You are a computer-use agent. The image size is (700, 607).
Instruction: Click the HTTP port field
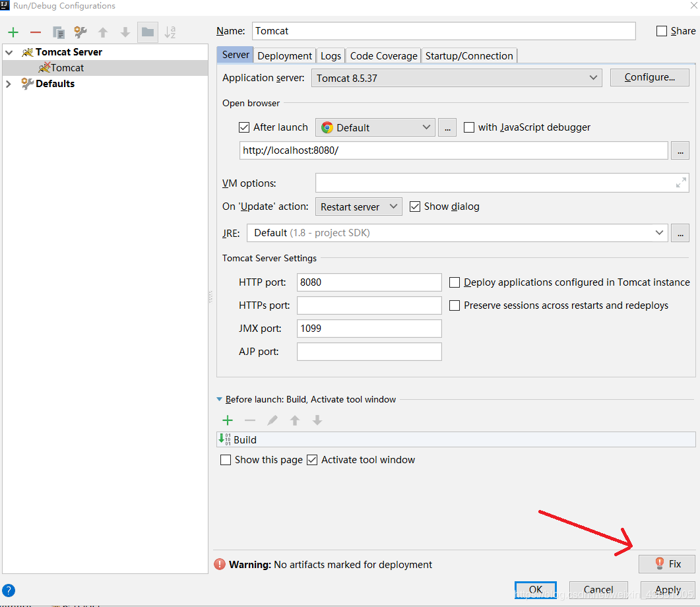pyautogui.click(x=369, y=282)
